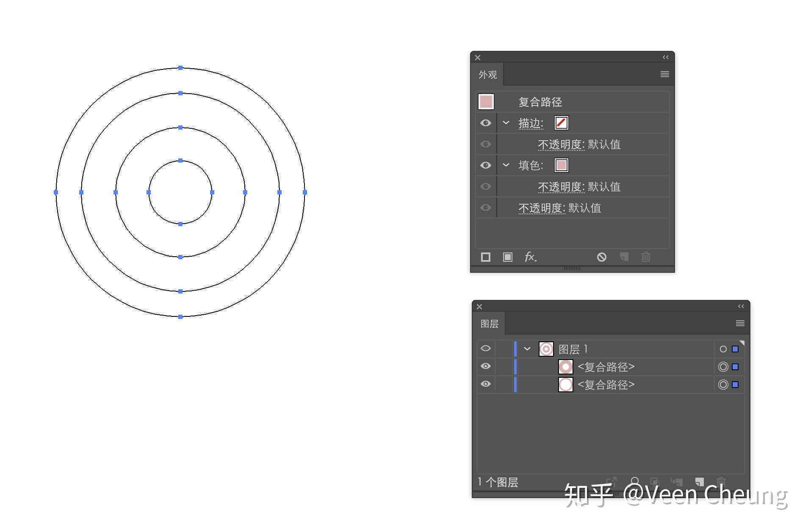
Task: Collapse the 图层 panel with double-arrow icon
Action: click(x=741, y=306)
